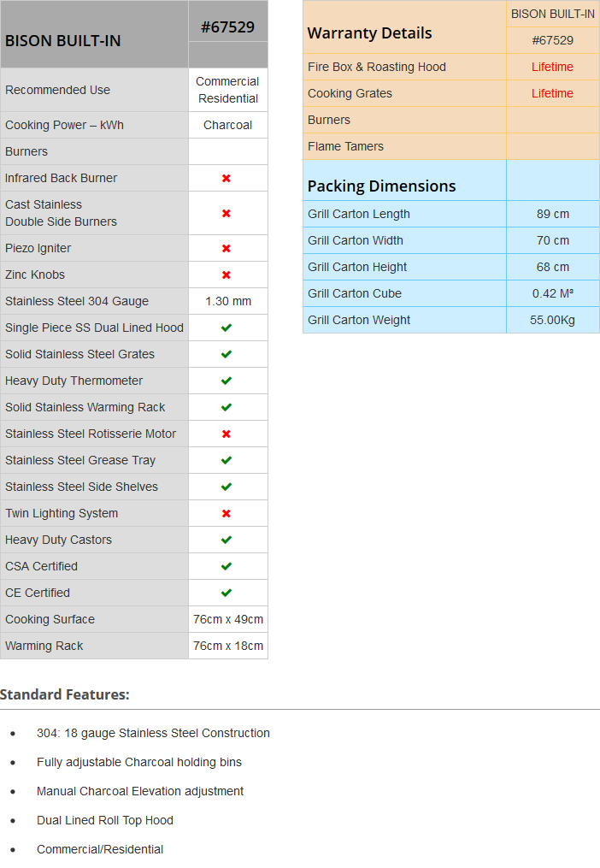Click the green check for Heavy Duty Castors

click(226, 540)
